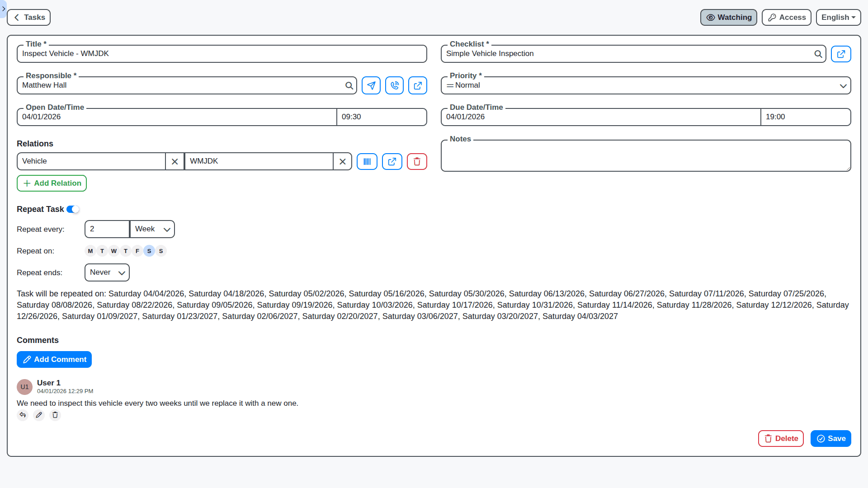
Task: Click the reply arrow under User 1 comment
Action: pos(23,415)
